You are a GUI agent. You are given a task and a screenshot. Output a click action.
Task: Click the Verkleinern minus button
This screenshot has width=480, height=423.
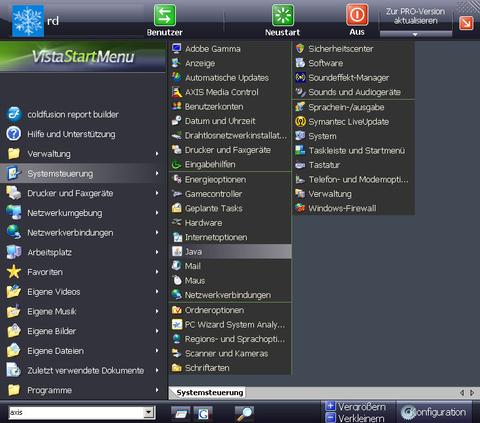330,417
